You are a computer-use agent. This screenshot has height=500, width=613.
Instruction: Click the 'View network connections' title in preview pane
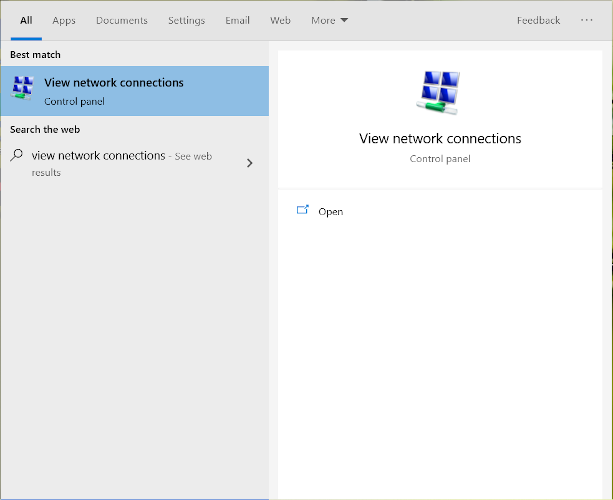tap(440, 139)
